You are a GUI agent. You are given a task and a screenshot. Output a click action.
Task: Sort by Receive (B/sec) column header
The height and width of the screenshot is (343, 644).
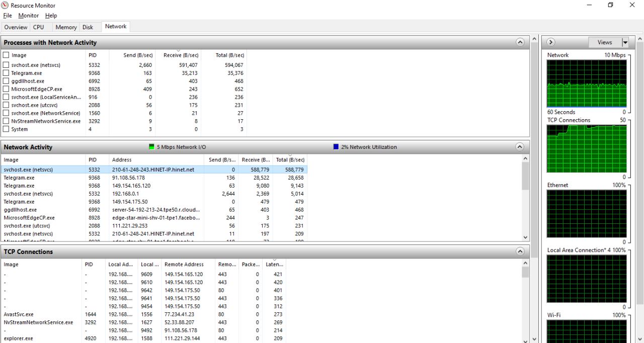[x=181, y=55]
